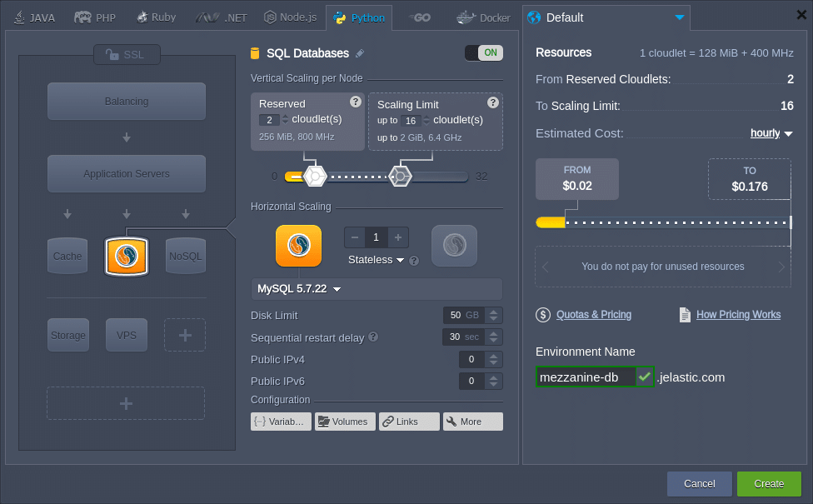This screenshot has height=504, width=813.
Task: Click the scaling limit slider handle
Action: click(x=401, y=177)
